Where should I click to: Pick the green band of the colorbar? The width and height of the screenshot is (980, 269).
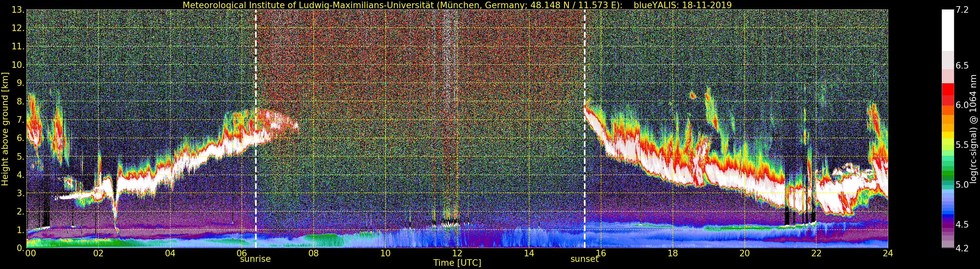(x=948, y=173)
